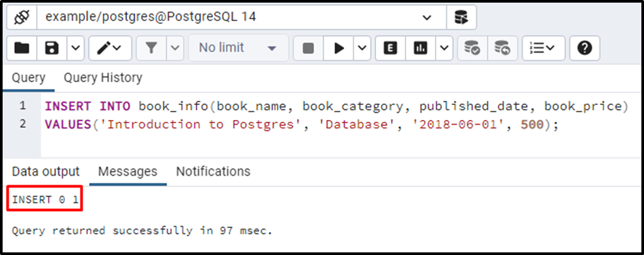Stop the running query
The height and width of the screenshot is (255, 644).
308,48
